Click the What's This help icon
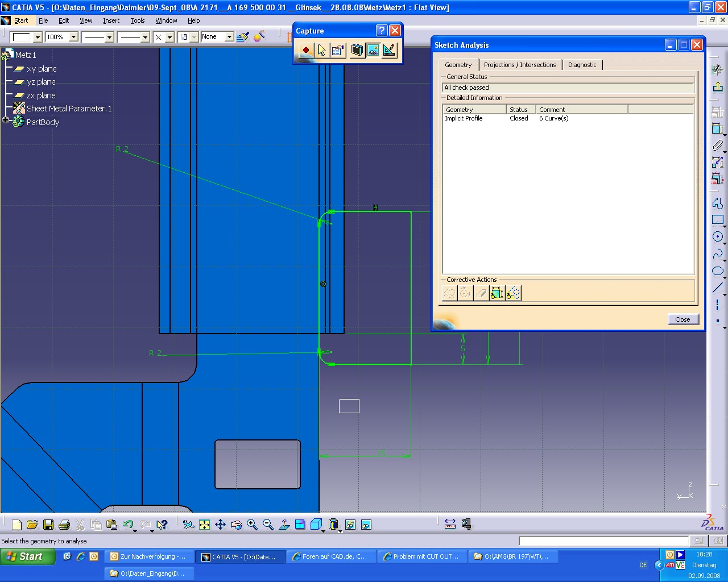The height and width of the screenshot is (582, 728). tap(162, 525)
